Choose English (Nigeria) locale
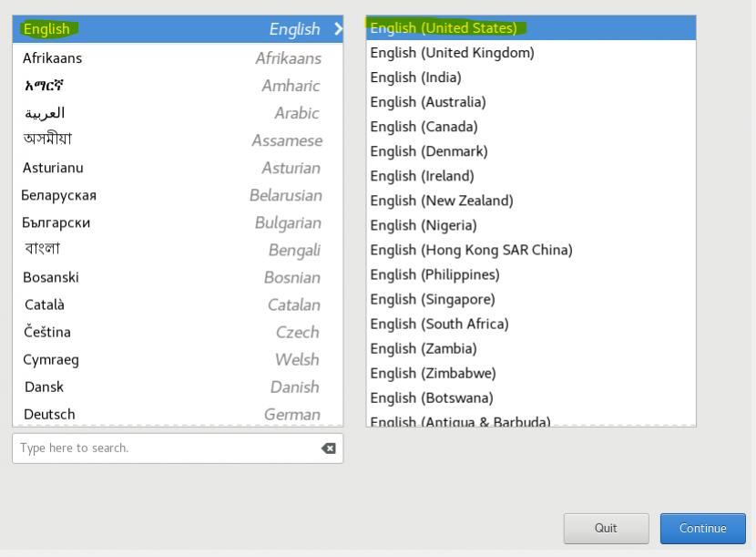The image size is (756, 557). [x=531, y=225]
